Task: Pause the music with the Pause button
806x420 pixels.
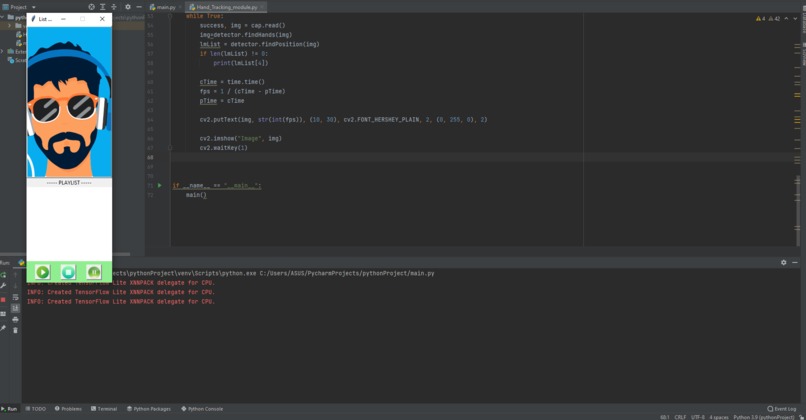Action: pyautogui.click(x=94, y=272)
